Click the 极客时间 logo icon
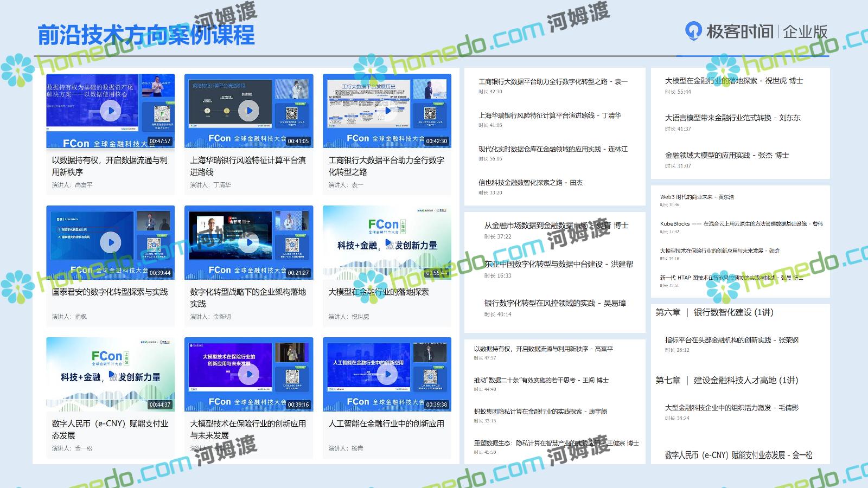The width and height of the screenshot is (868, 488). pyautogui.click(x=693, y=31)
